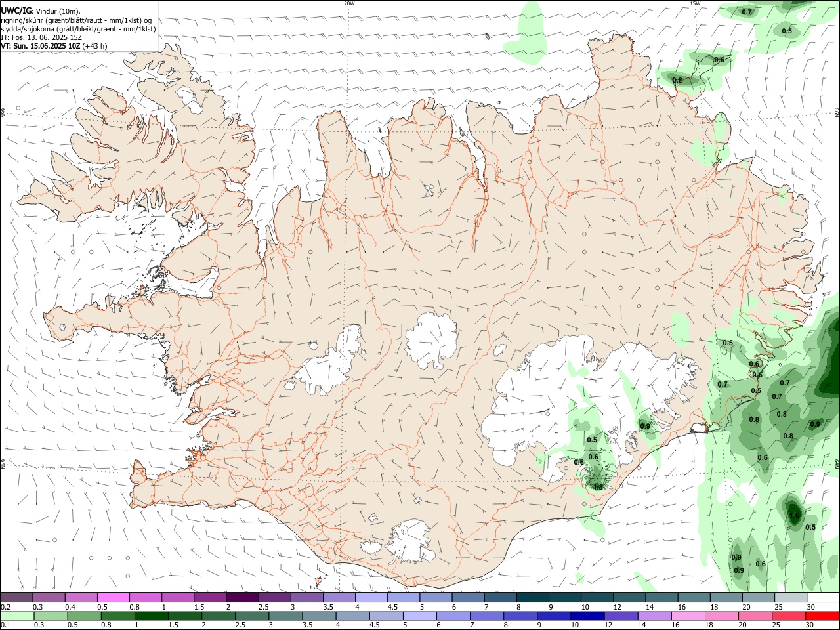Pick the darkest green 1 swatch in lower legend
The width and height of the screenshot is (840, 630).
coord(151,616)
